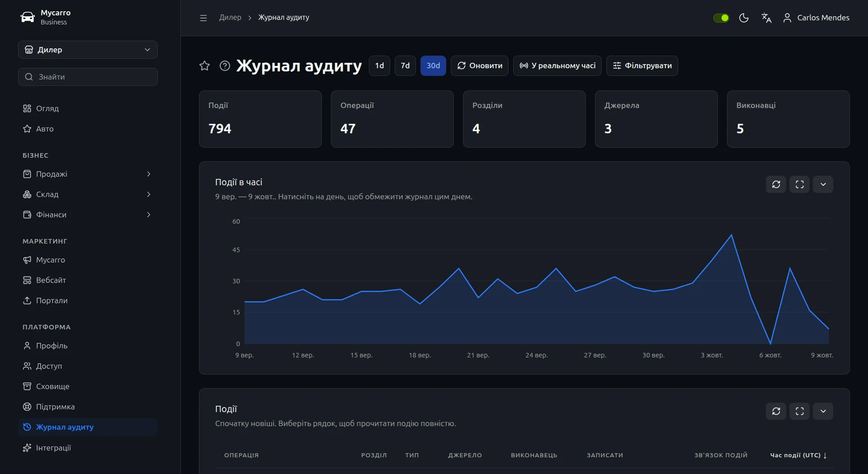
Task: Open the language translation icon
Action: (766, 18)
